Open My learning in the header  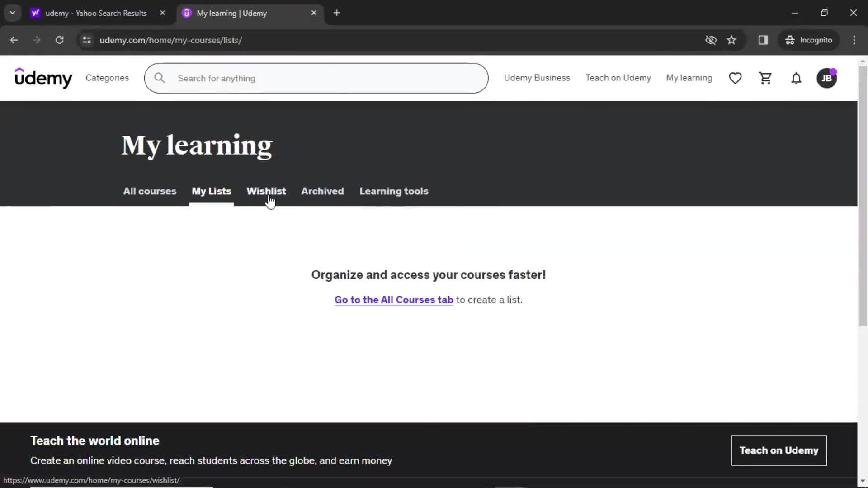(689, 78)
